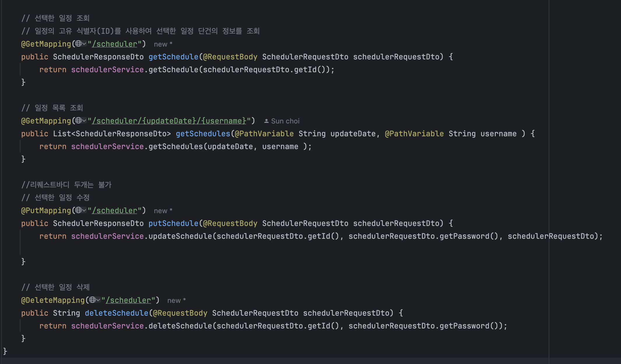Screen dimensions: 621x364
Task: Open the "/scheduler" URL link in PutMapping
Action: [115, 211]
